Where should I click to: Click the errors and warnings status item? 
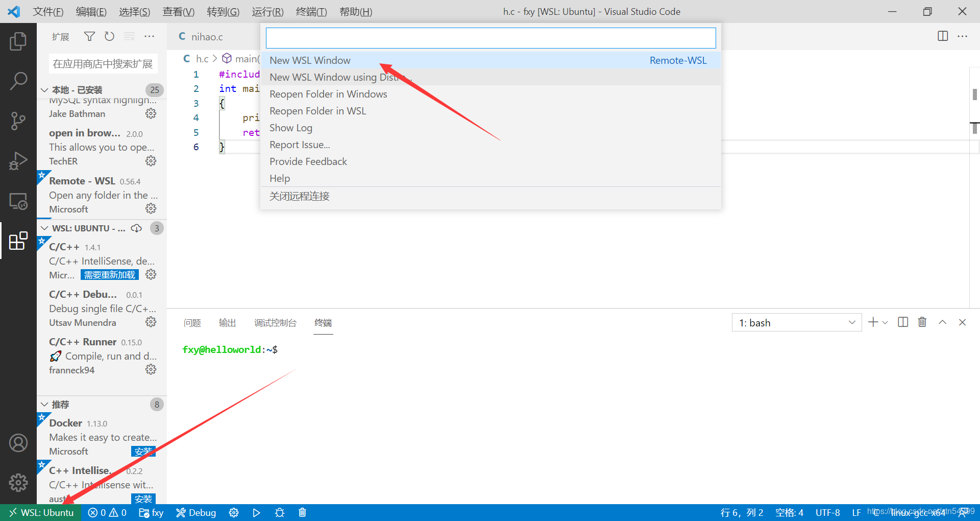pos(107,512)
